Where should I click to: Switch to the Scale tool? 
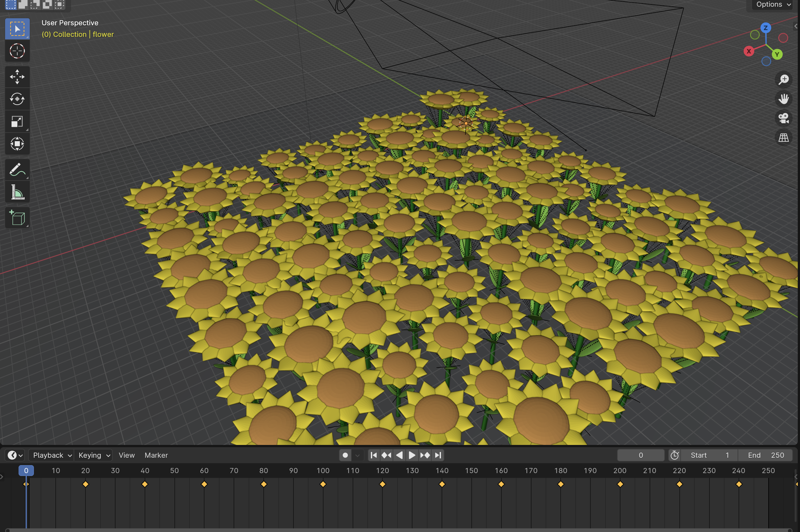17,121
